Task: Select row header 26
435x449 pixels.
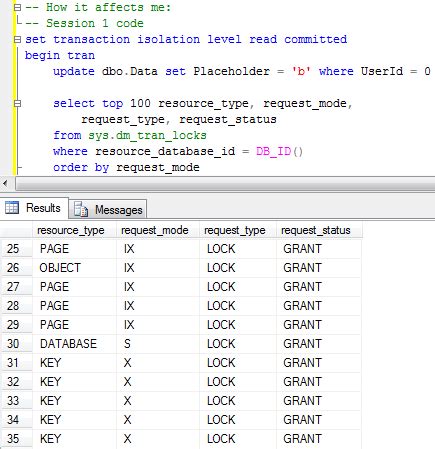Action: [16, 268]
